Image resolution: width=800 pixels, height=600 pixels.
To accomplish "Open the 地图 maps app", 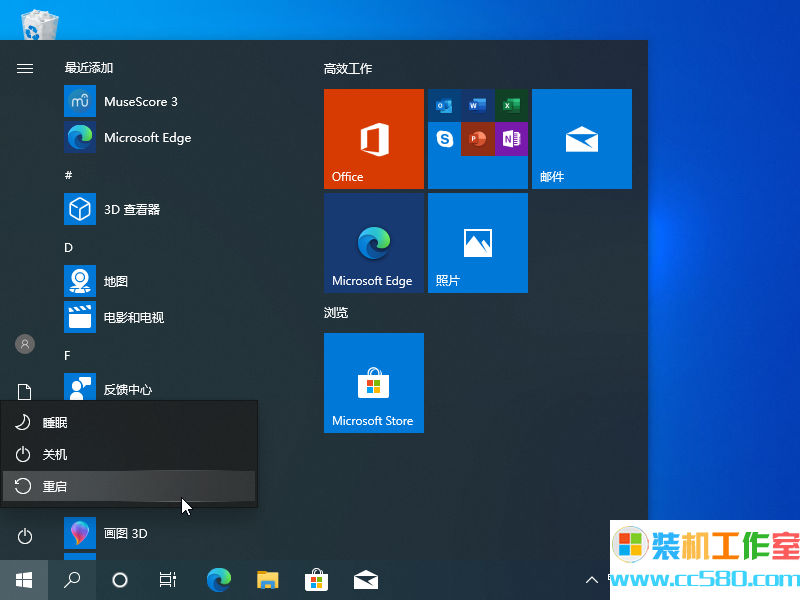I will pos(158,281).
